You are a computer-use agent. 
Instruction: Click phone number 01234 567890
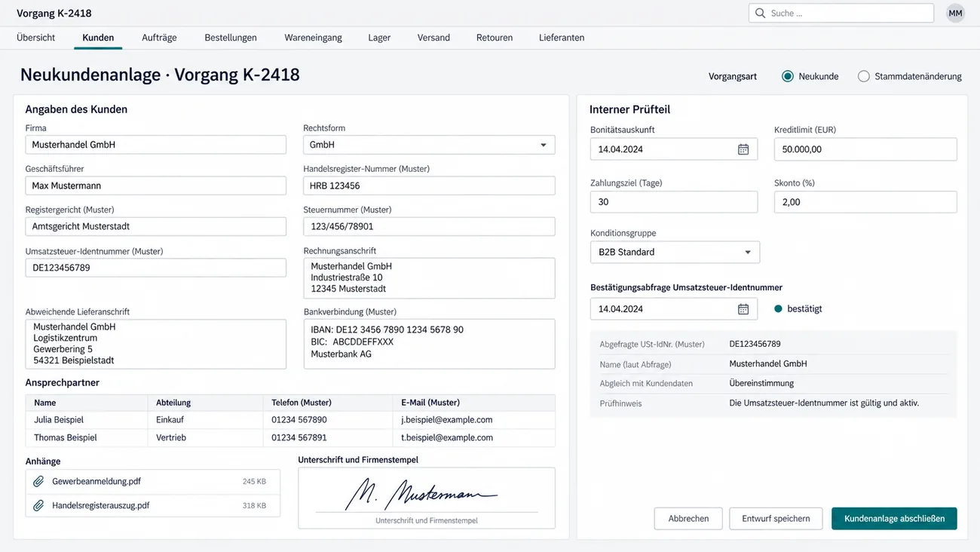(x=299, y=420)
